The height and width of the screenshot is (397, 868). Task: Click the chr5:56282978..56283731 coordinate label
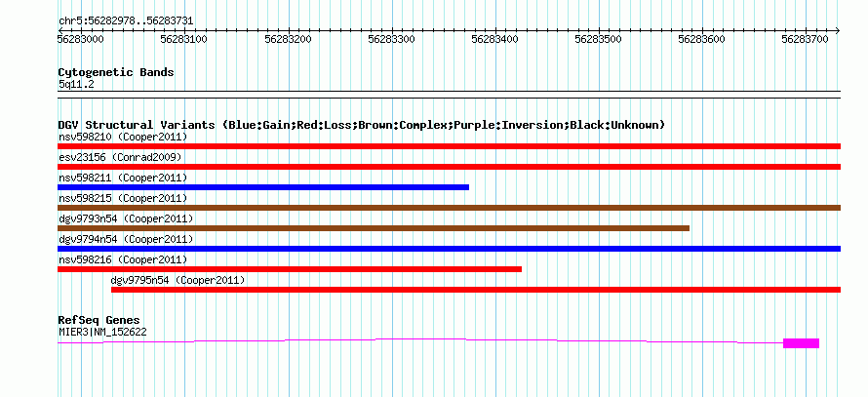tap(126, 21)
